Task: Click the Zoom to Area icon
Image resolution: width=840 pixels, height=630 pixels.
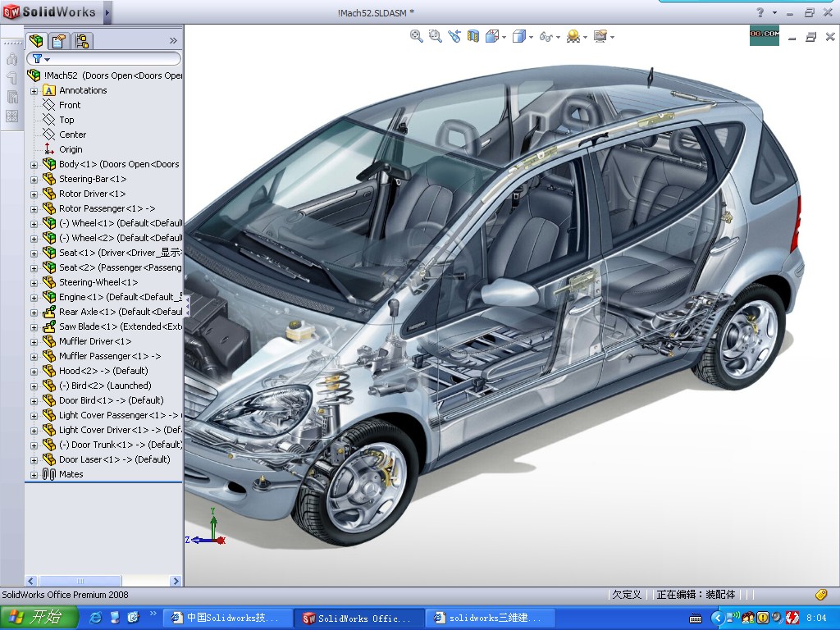Action: coord(435,36)
